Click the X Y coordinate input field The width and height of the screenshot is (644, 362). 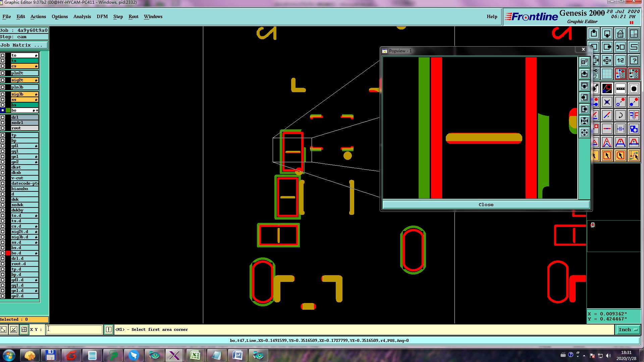pyautogui.click(x=74, y=330)
